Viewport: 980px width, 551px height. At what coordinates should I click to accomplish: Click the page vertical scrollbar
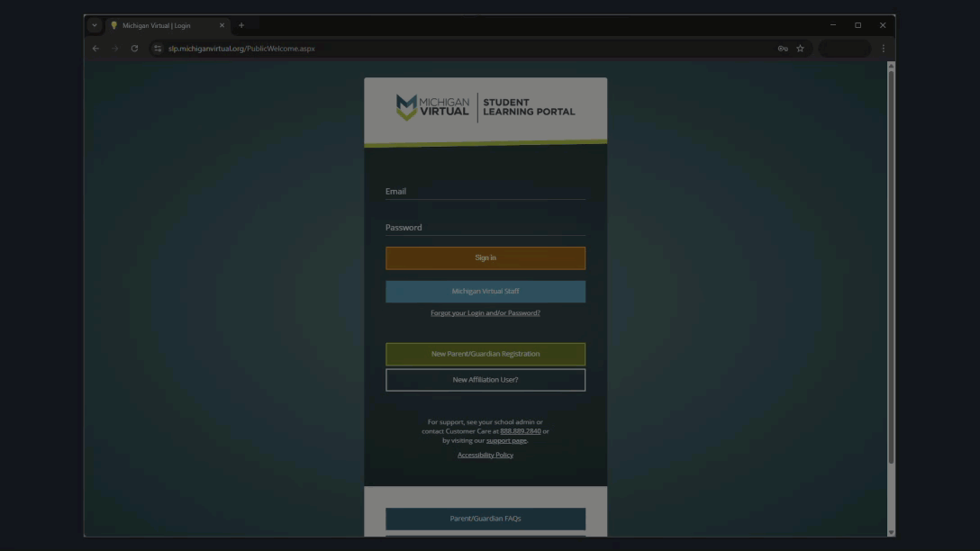click(x=891, y=267)
